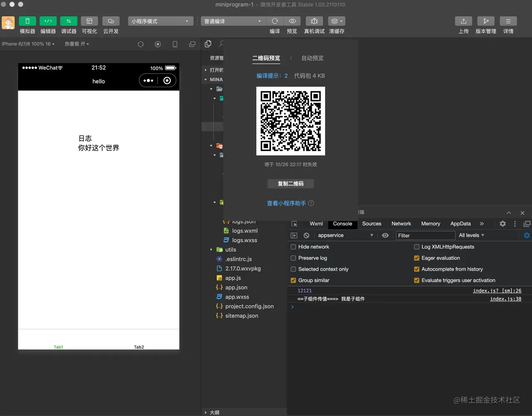Open devtools more options menu
Image resolution: width=532 pixels, height=416 pixels.
(515, 224)
